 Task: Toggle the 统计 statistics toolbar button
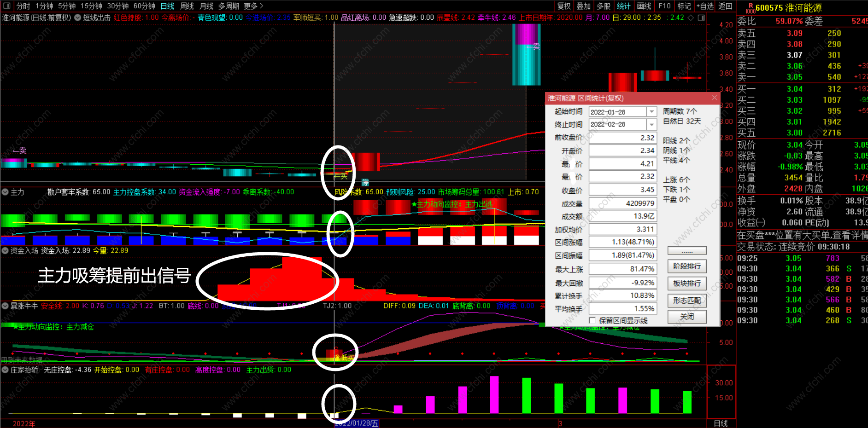tap(624, 6)
